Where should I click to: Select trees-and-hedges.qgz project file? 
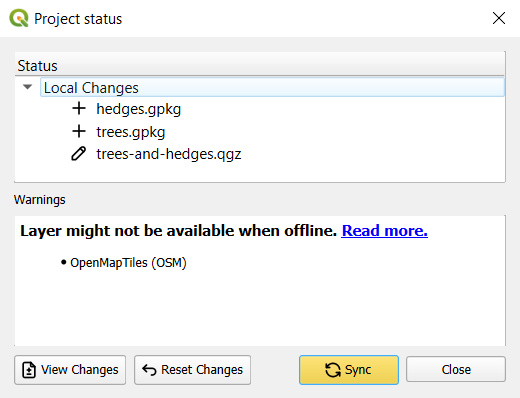coord(169,154)
